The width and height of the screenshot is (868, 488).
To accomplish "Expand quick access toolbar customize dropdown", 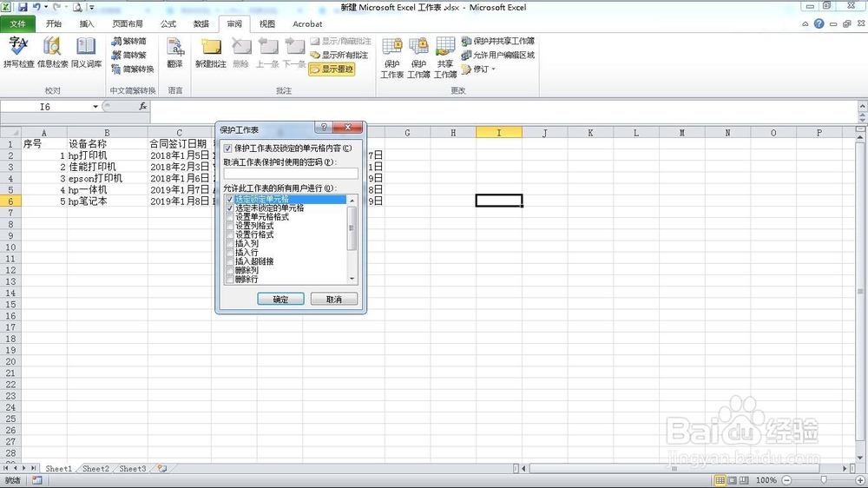I will click(91, 8).
